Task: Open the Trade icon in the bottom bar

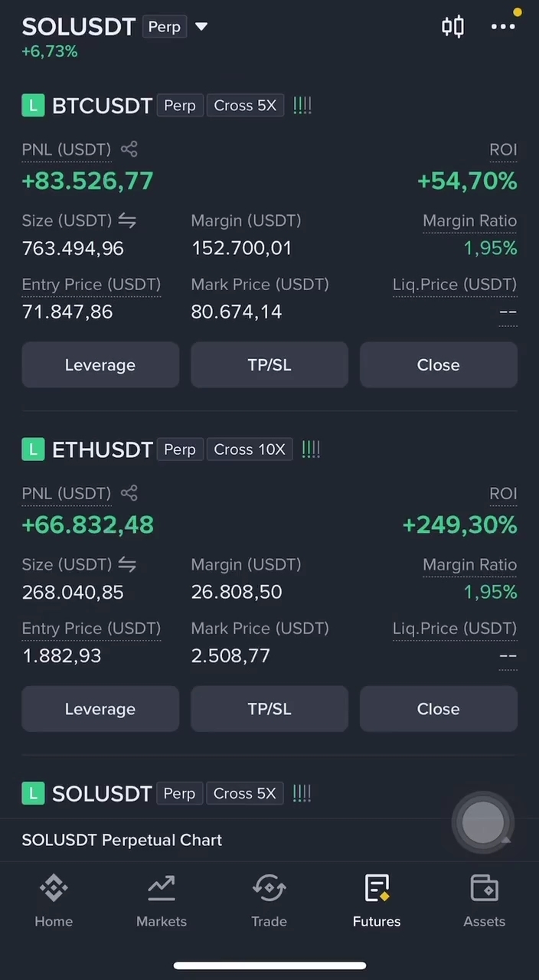Action: pyautogui.click(x=269, y=888)
